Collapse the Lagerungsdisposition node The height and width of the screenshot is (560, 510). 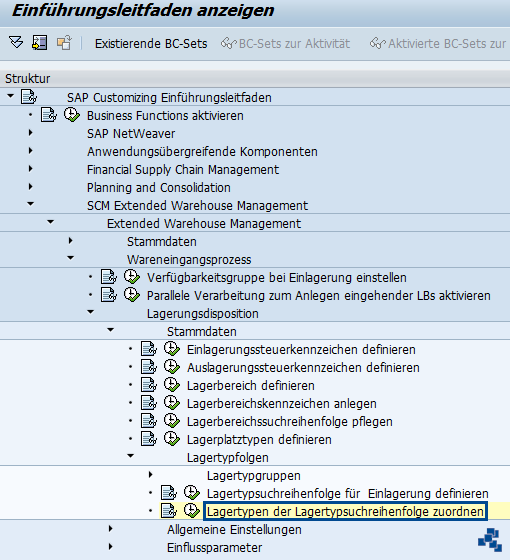click(x=90, y=312)
